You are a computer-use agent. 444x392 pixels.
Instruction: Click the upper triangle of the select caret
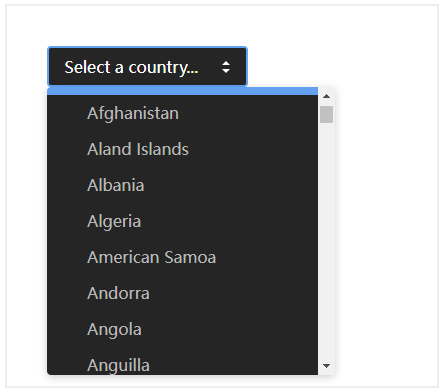point(226,63)
